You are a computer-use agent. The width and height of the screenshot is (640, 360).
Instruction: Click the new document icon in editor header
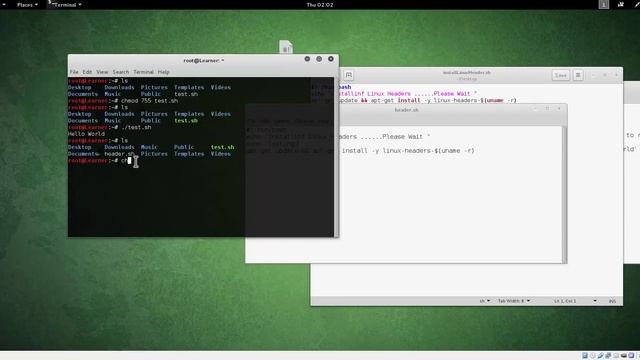(x=349, y=75)
